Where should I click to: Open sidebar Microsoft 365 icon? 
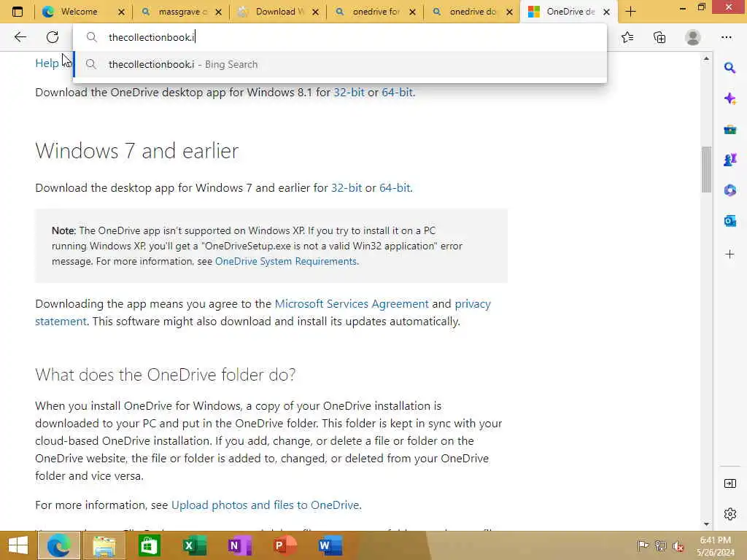click(729, 190)
